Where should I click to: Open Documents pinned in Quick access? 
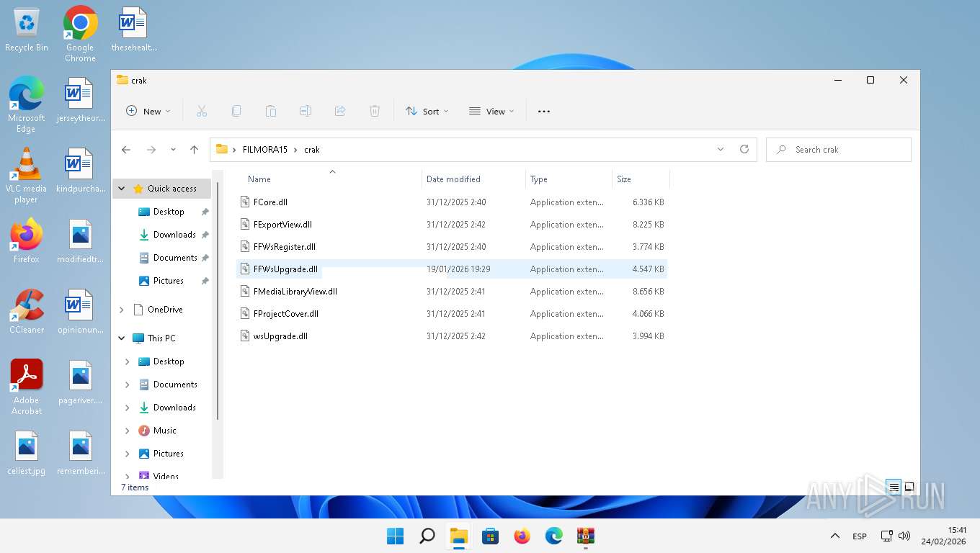coord(175,258)
